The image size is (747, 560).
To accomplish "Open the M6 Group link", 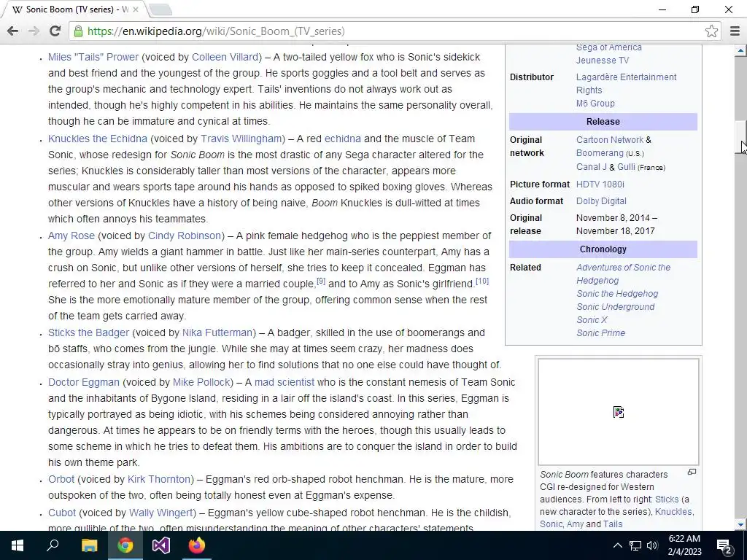I will (x=595, y=104).
